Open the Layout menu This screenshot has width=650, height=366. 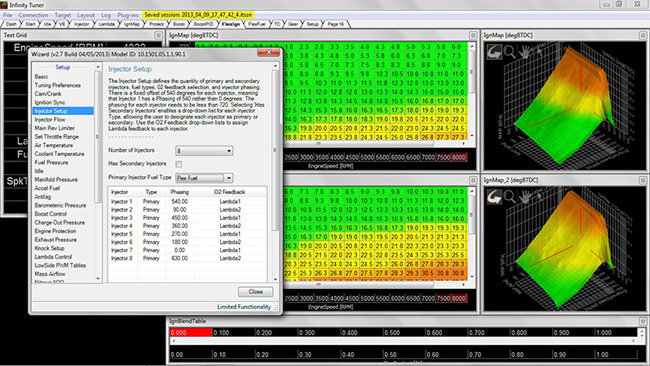[x=86, y=15]
